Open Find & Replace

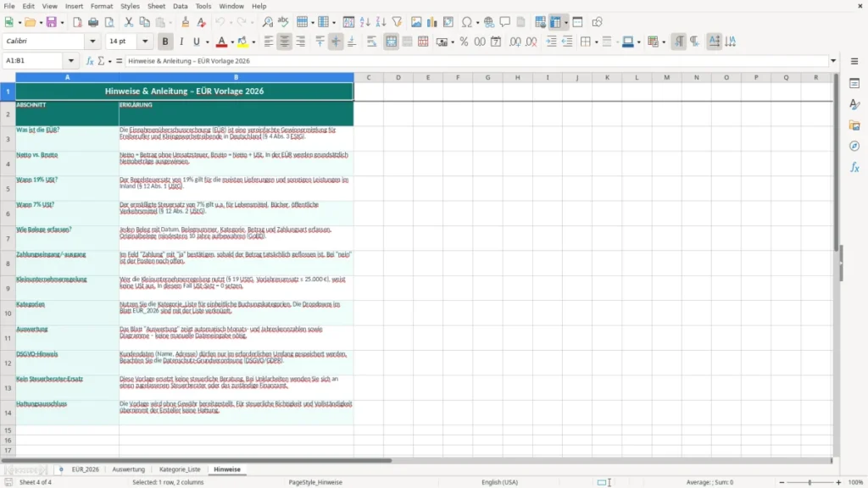(x=267, y=22)
